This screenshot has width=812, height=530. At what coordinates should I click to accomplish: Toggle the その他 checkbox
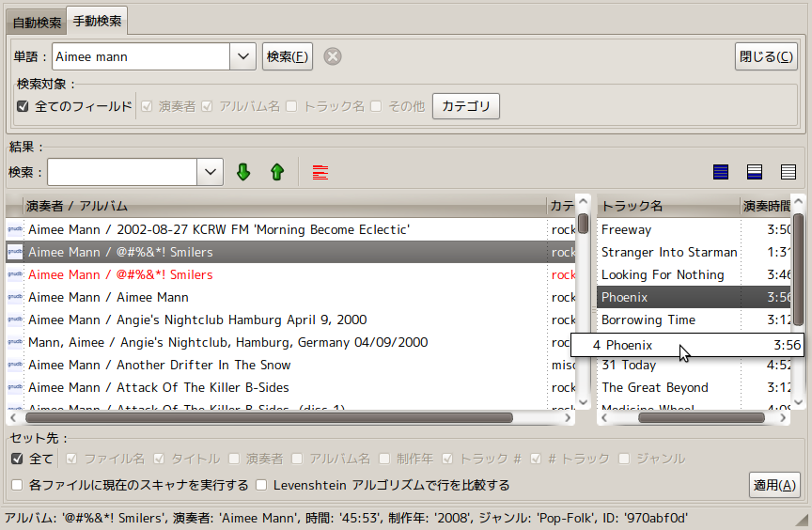(376, 106)
